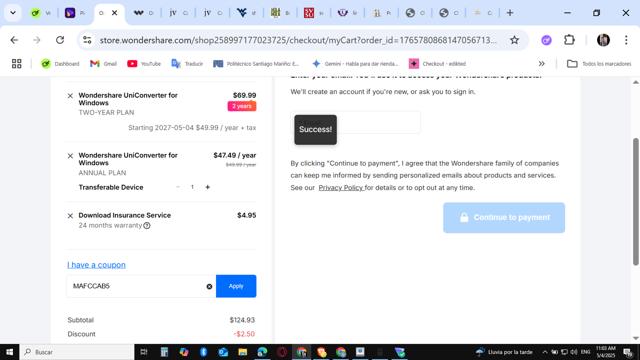Click the page vertical scrollbar
640x360 pixels.
click(x=636, y=202)
